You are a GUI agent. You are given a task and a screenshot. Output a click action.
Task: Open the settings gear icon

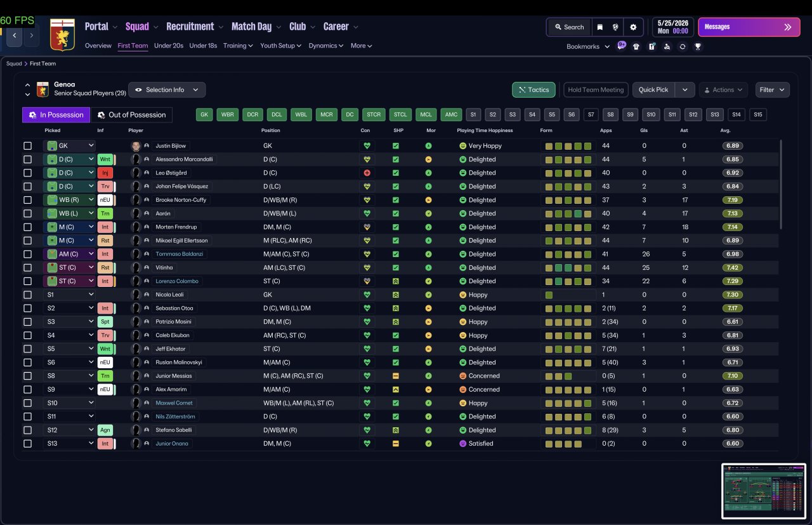632,27
